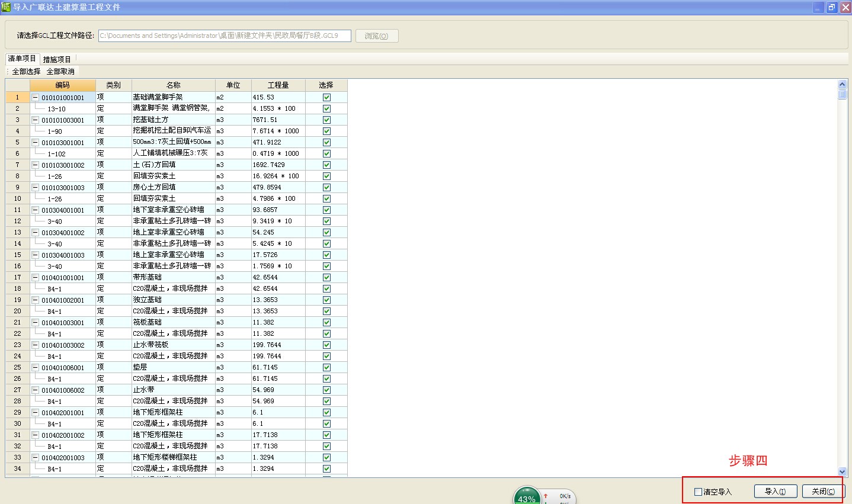The height and width of the screenshot is (504, 852).
Task: Uncheck row 5 500mm3:7灰土回填 checkbox
Action: pos(326,142)
